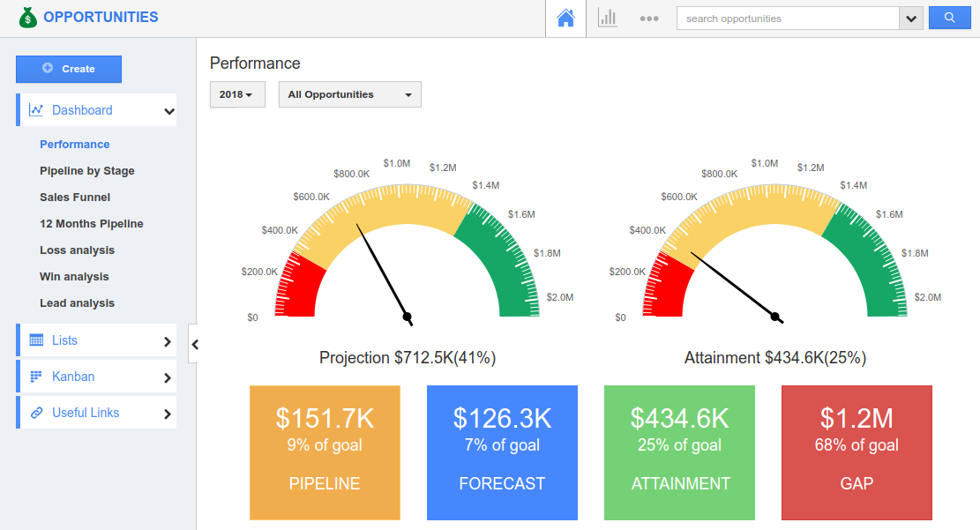The width and height of the screenshot is (980, 530).
Task: Click the Useful Links chain icon
Action: (x=36, y=413)
